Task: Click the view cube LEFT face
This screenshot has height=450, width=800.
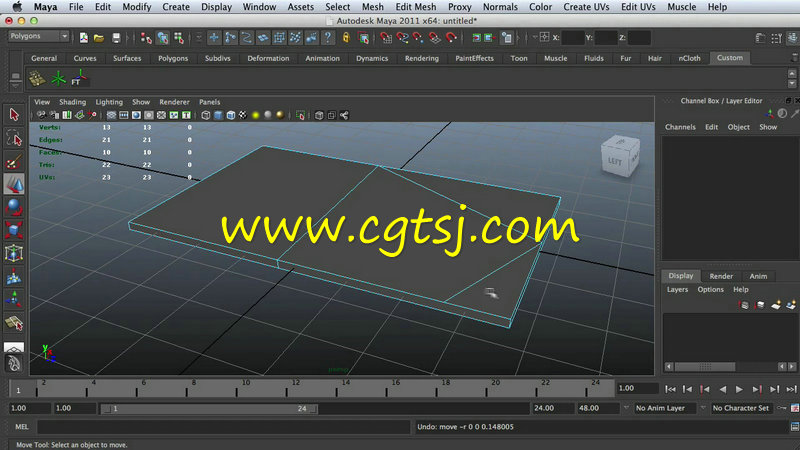Action: click(x=615, y=162)
